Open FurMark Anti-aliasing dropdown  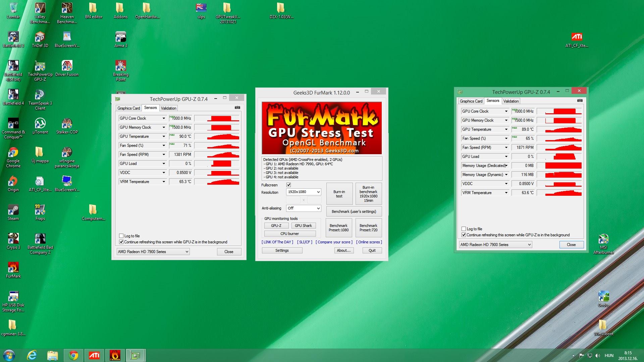coord(304,208)
